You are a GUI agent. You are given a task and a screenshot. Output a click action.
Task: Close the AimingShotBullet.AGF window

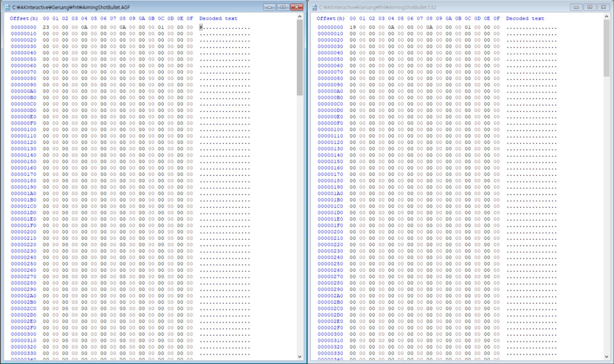click(296, 7)
